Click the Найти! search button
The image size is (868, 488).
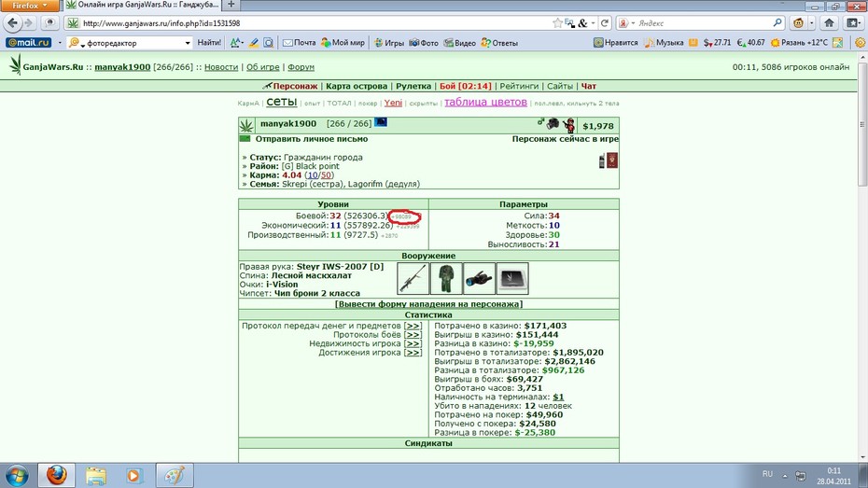click(209, 43)
